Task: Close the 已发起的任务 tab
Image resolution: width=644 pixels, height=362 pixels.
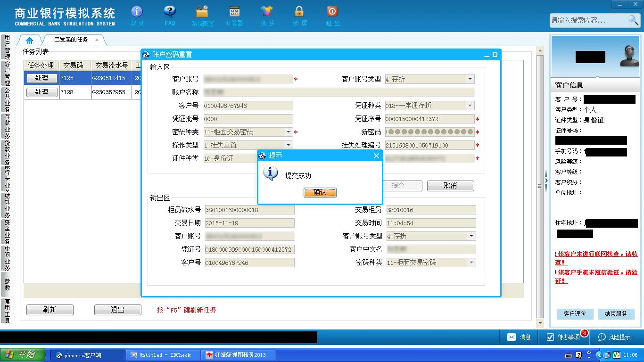Action: pyautogui.click(x=97, y=40)
